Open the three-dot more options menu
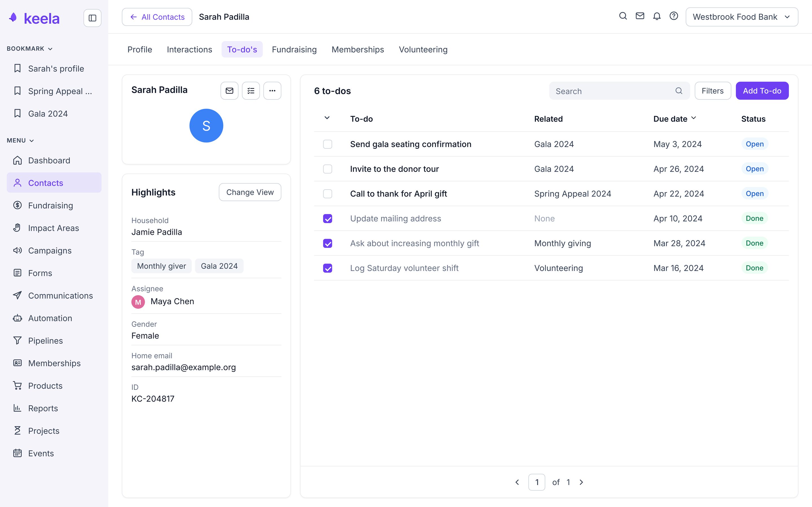 coord(272,90)
